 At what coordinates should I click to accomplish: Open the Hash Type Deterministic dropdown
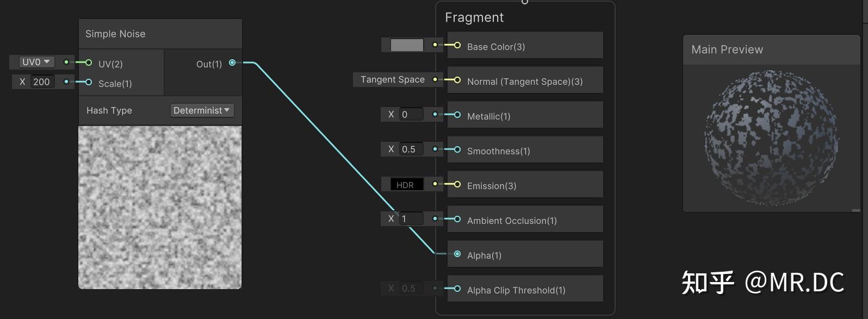coord(201,110)
